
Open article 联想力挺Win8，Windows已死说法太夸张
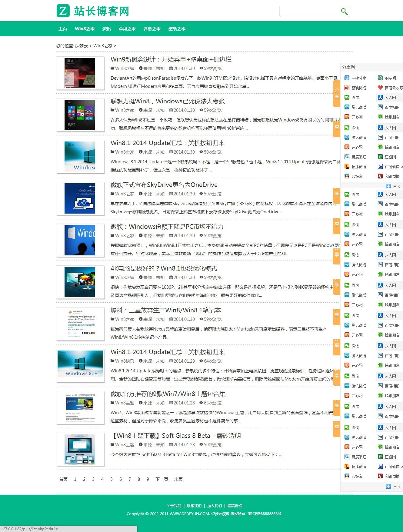pos(168,101)
